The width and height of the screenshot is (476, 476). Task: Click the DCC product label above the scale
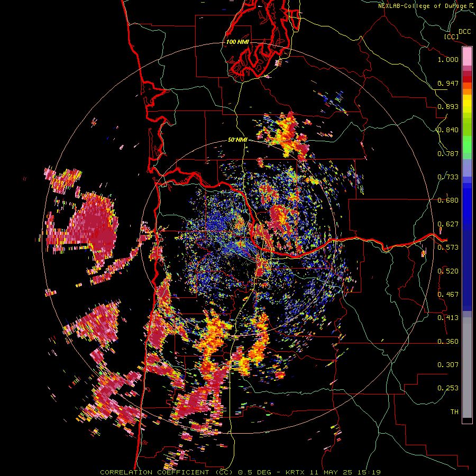[465, 32]
